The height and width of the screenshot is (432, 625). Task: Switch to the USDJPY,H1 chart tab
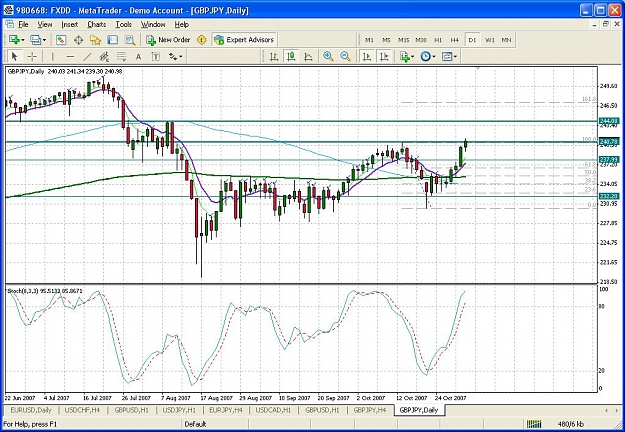[x=179, y=410]
